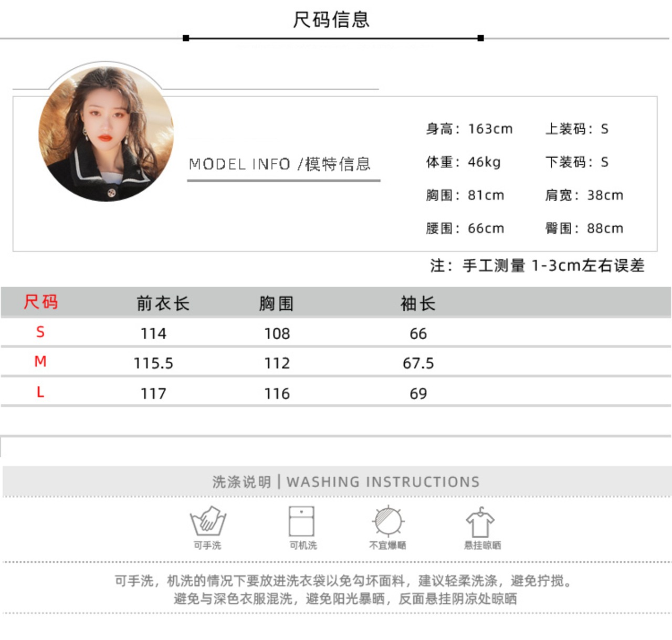The height and width of the screenshot is (640, 672).
Task: Click the 114 front length value
Action: [153, 333]
